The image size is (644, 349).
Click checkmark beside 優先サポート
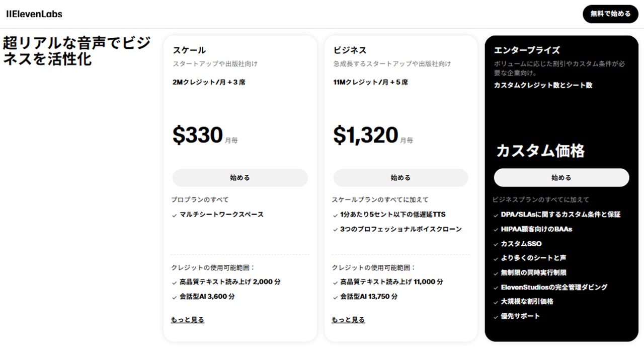click(x=496, y=317)
